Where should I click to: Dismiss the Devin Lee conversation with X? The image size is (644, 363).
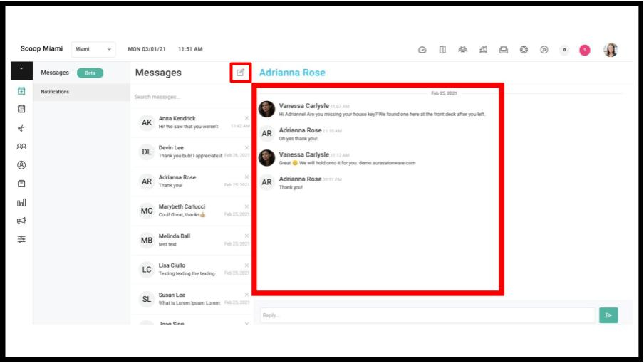coord(246,147)
